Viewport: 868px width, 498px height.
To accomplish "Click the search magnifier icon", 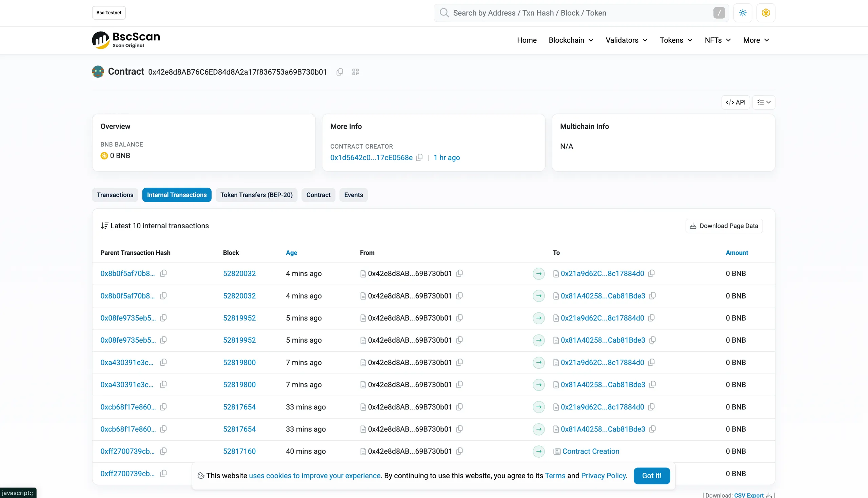I will (x=444, y=13).
